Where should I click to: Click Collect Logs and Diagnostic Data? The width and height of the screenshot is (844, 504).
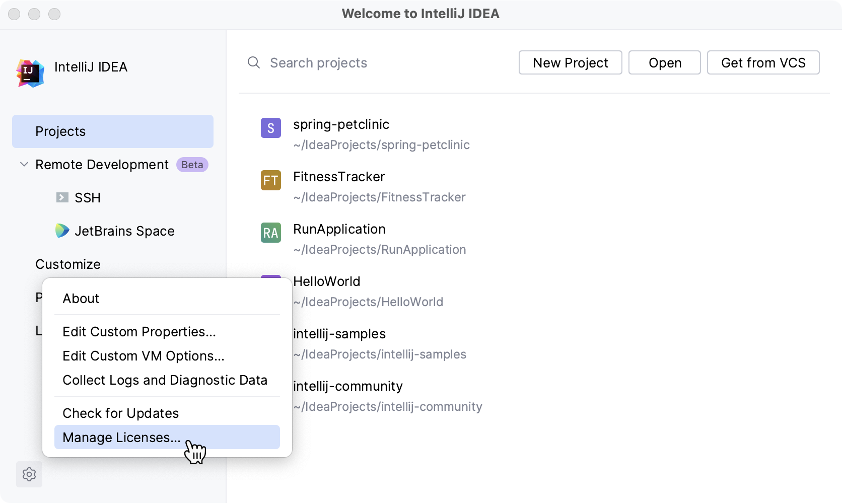165,380
